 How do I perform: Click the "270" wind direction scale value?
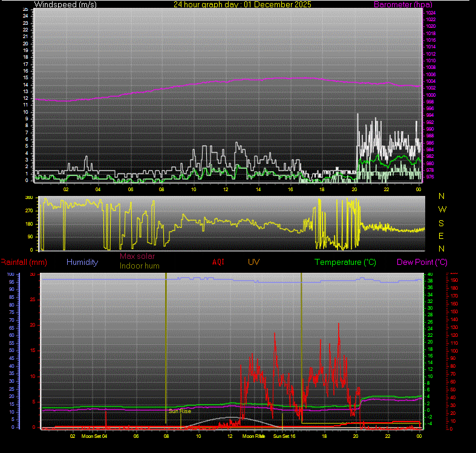pos(29,210)
